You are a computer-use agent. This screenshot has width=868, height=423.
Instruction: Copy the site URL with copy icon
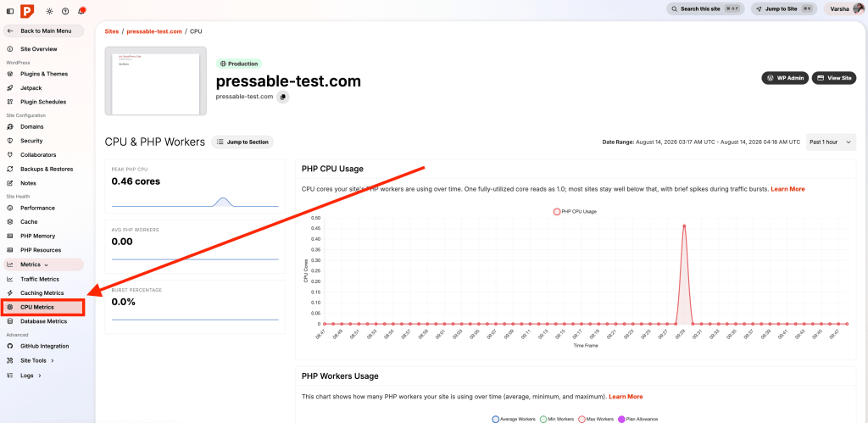(x=283, y=97)
